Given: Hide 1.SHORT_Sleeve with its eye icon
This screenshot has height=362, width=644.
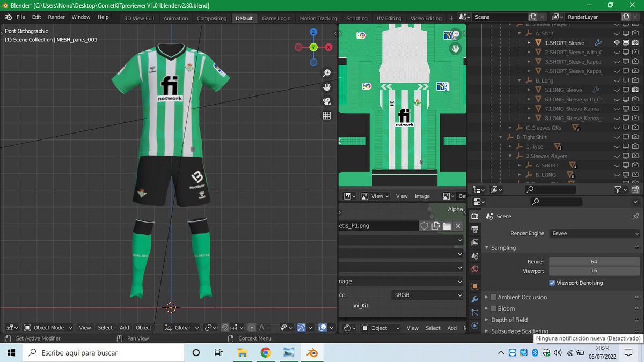Looking at the screenshot, I should pyautogui.click(x=617, y=43).
